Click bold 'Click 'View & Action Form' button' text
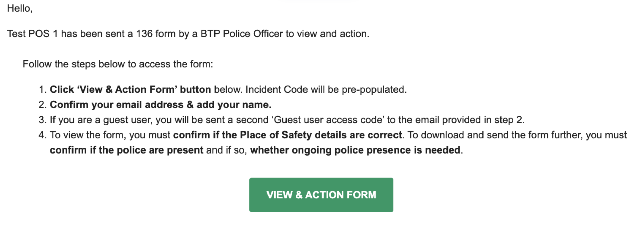The image size is (644, 226). [x=130, y=89]
